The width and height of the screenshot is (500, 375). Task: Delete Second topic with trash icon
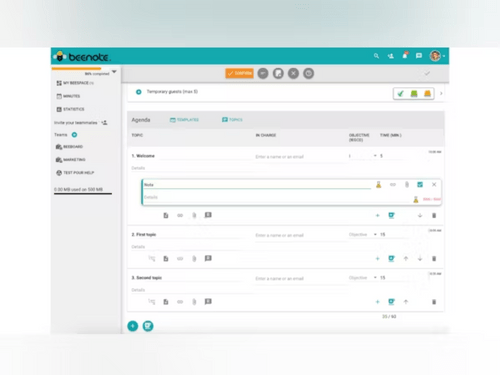click(434, 302)
